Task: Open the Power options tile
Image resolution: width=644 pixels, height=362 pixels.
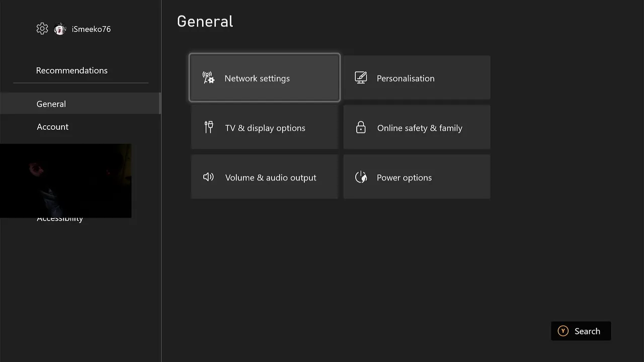Action: tap(417, 177)
